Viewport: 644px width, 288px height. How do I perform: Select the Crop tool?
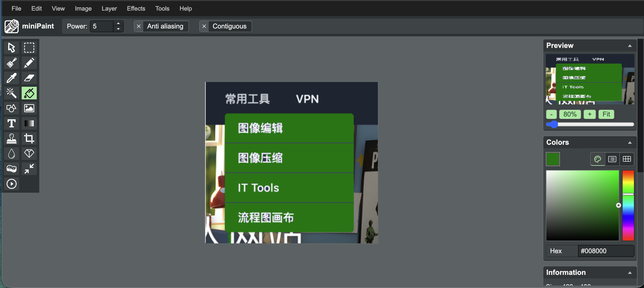29,138
